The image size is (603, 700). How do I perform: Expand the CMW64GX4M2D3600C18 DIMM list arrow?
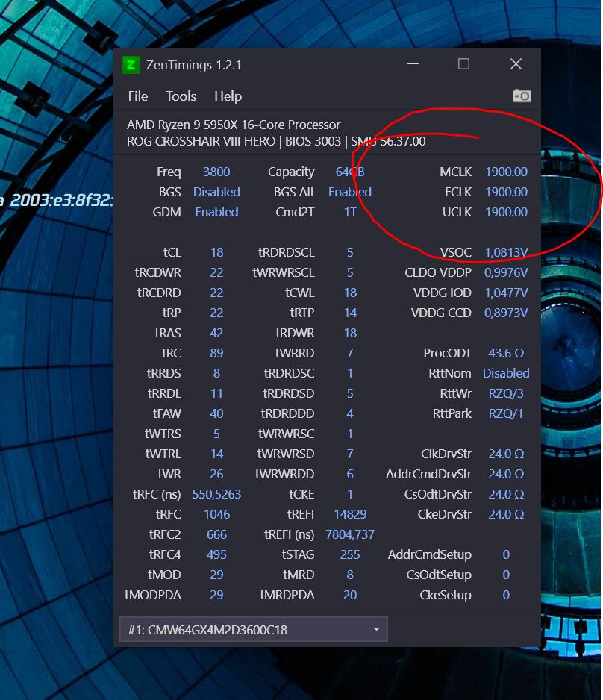tap(376, 629)
